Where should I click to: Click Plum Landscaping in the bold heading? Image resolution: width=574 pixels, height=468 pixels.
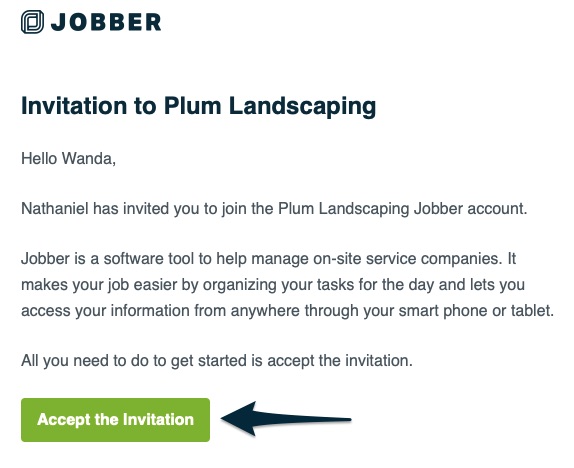tap(270, 107)
